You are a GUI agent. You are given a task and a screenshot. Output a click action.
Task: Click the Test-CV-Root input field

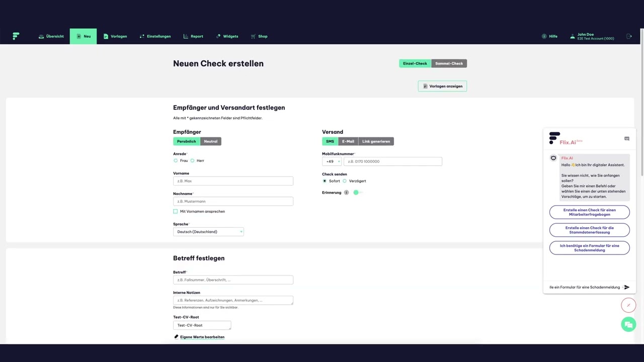(202, 325)
